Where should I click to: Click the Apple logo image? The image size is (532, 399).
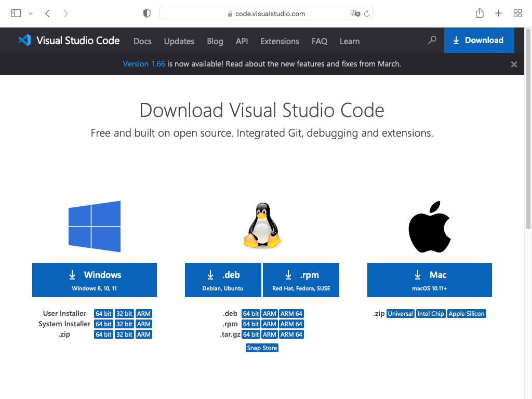point(430,227)
